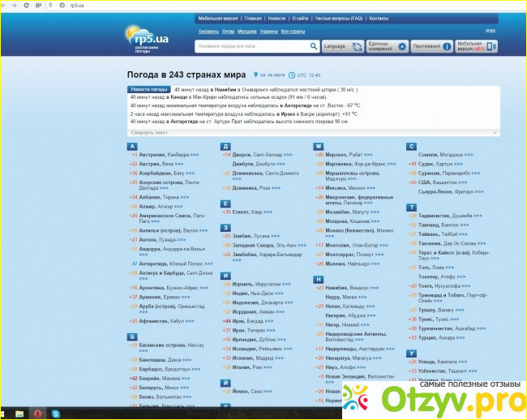527x420 pixels.
Task: Open Турция, Анкара weather
Action: click(x=442, y=338)
